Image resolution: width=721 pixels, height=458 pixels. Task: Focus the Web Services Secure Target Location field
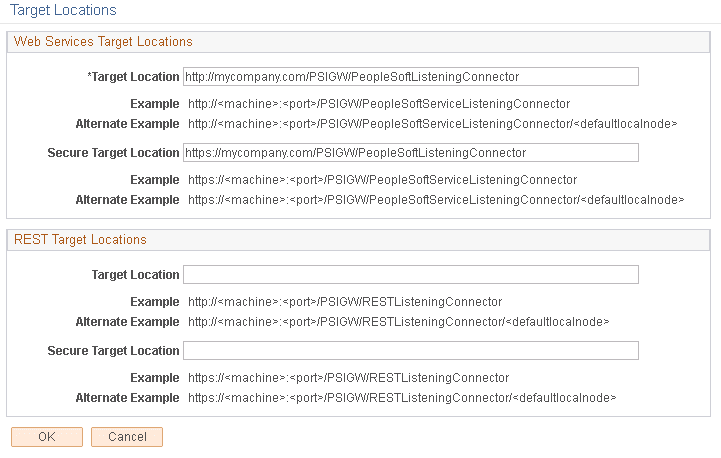point(411,153)
